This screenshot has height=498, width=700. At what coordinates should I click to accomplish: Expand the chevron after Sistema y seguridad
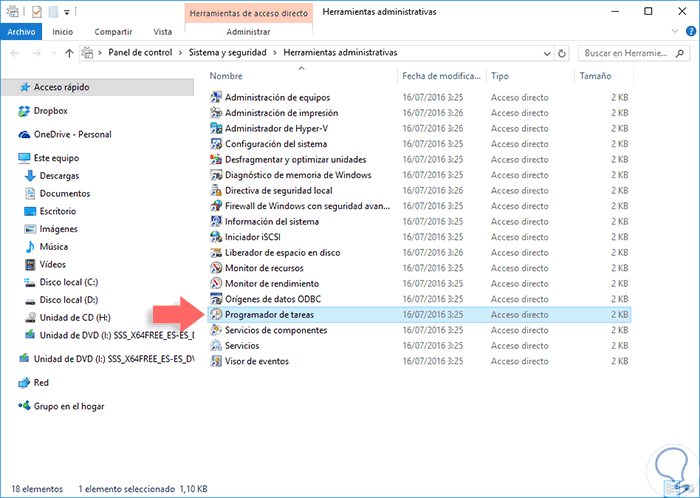[275, 53]
